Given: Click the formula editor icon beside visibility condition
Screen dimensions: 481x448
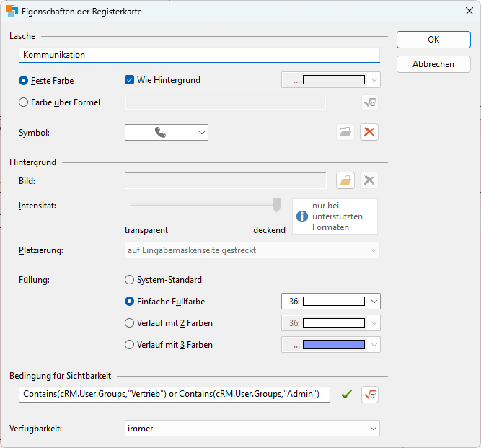Looking at the screenshot, I should [369, 395].
